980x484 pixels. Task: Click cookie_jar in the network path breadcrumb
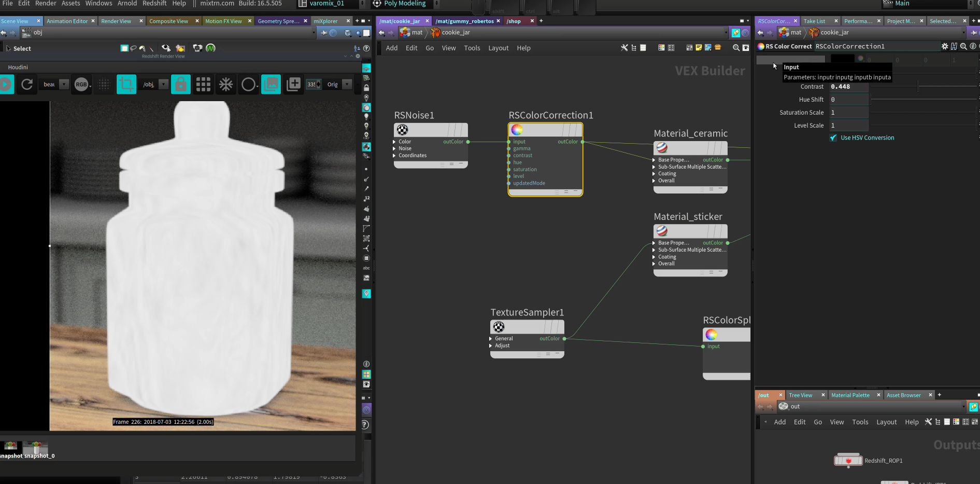point(456,32)
